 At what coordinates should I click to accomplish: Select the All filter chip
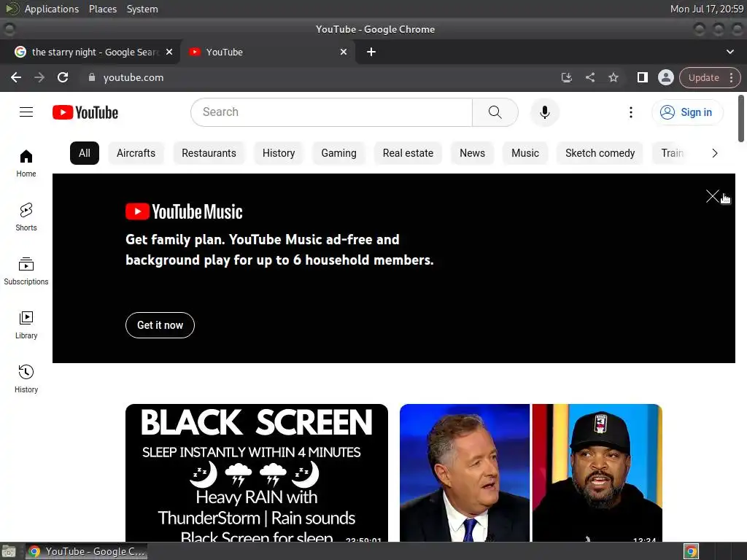pos(85,153)
